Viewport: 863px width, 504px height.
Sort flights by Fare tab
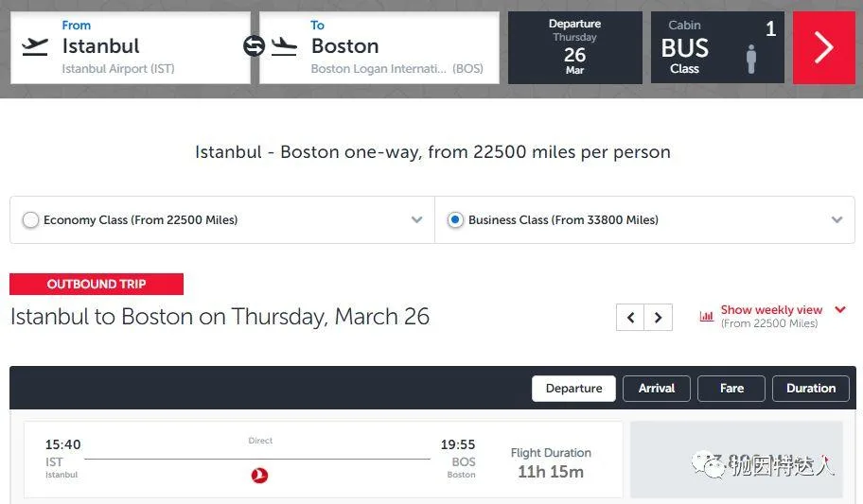click(x=731, y=389)
